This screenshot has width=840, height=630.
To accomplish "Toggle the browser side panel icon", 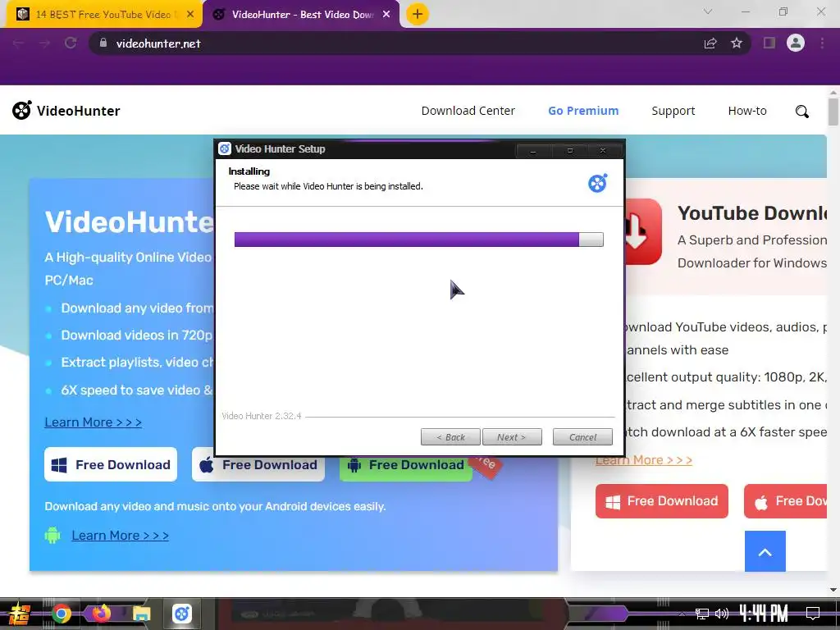I will [x=769, y=43].
